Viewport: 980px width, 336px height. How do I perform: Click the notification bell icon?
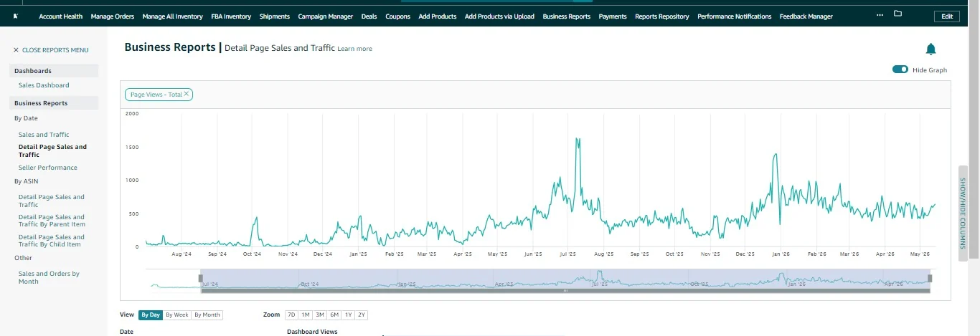[930, 49]
